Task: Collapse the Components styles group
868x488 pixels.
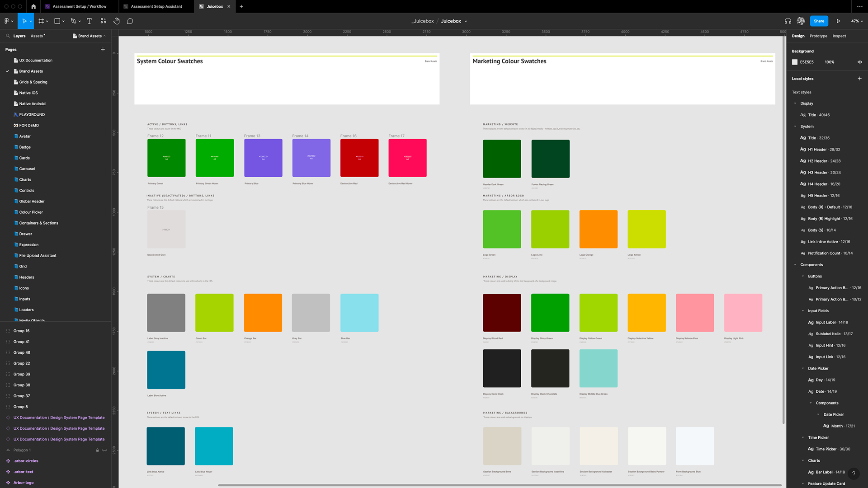Action: click(795, 265)
